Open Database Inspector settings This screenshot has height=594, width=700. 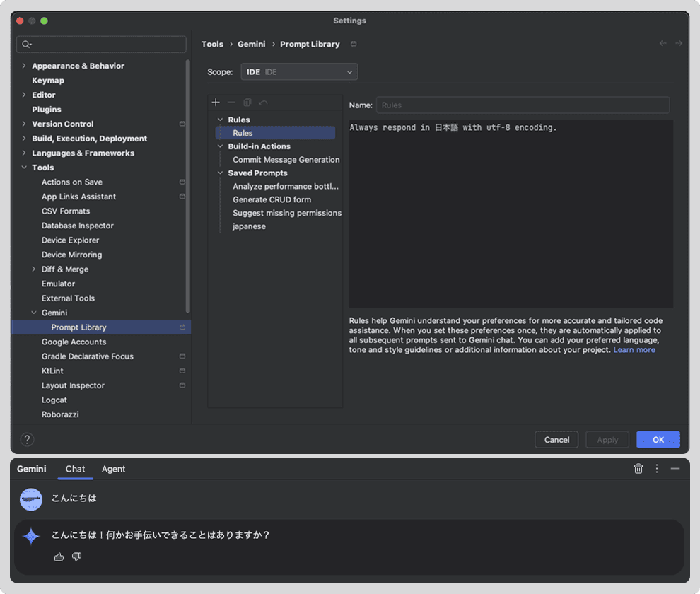78,226
